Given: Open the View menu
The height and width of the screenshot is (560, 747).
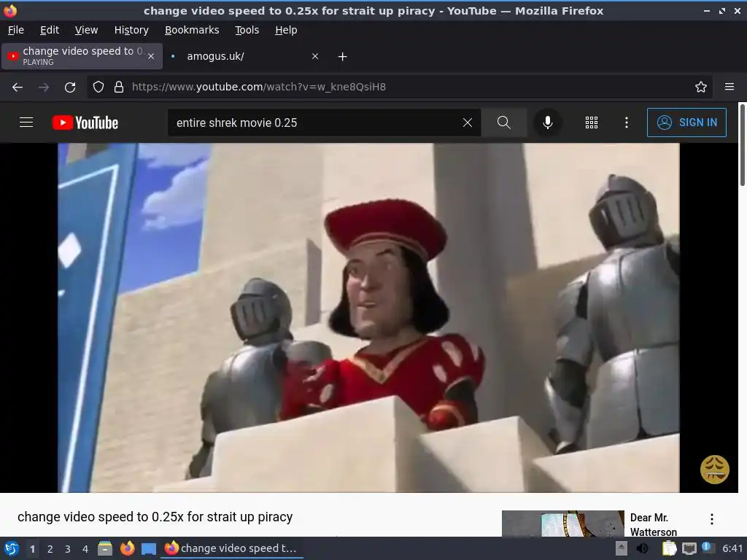Looking at the screenshot, I should 86,30.
